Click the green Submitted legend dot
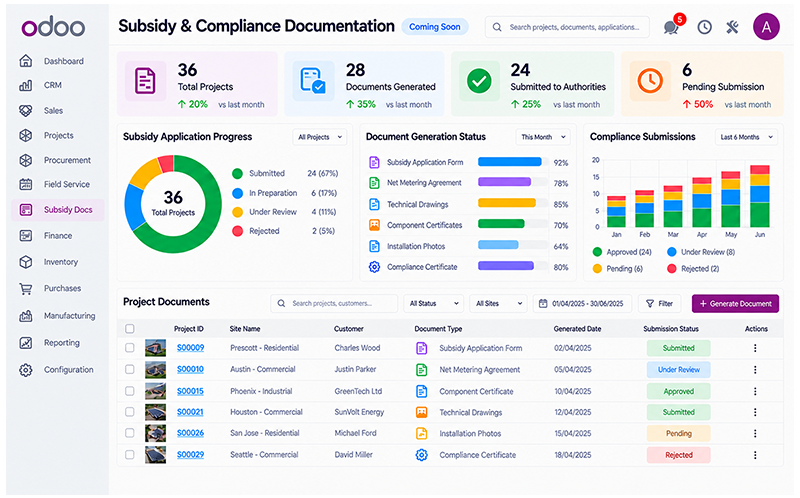 point(237,173)
